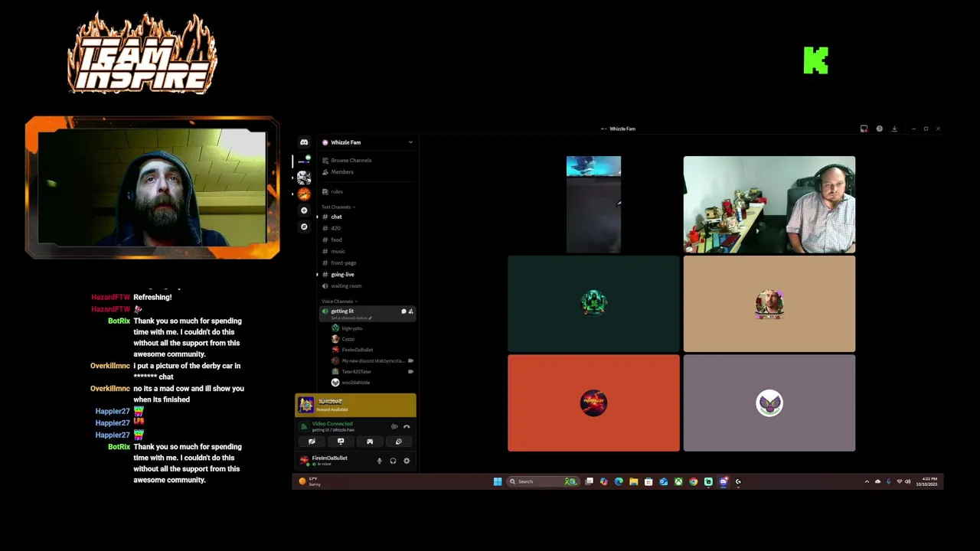The width and height of the screenshot is (980, 551).
Task: Open Xbox app from taskbar
Action: (x=678, y=481)
